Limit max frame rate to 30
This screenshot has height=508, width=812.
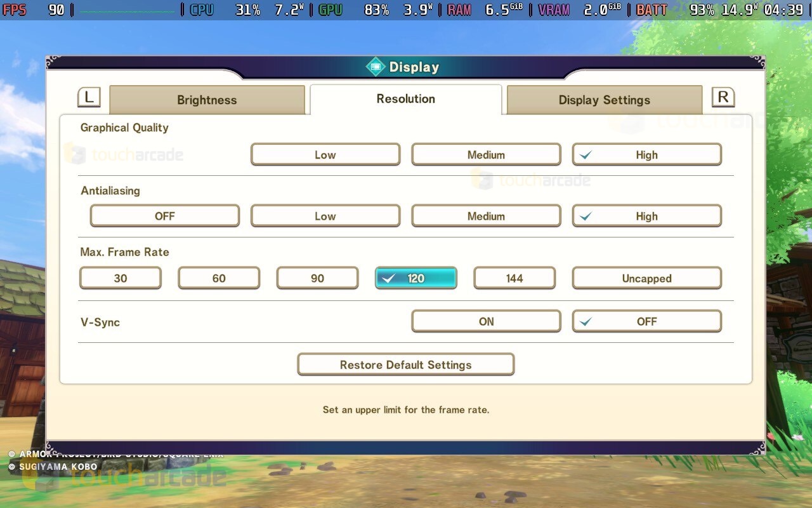tap(121, 278)
